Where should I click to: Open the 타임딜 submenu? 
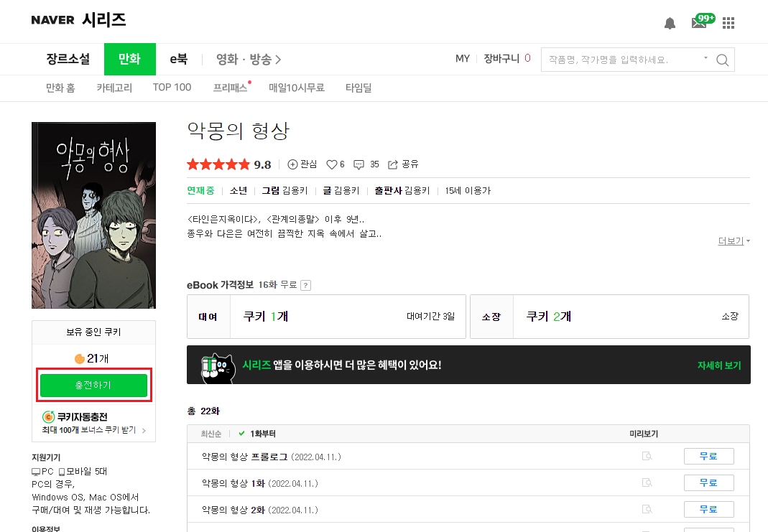tap(358, 88)
